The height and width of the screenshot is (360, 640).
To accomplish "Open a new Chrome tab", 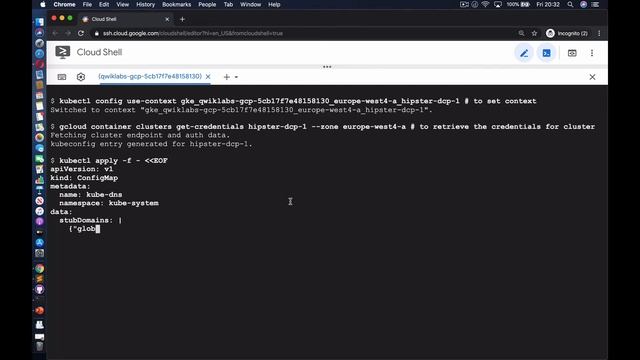I will click(182, 19).
